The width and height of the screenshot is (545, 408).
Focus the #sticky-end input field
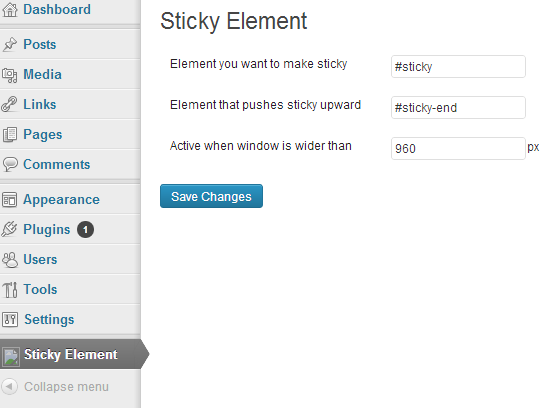click(x=458, y=107)
